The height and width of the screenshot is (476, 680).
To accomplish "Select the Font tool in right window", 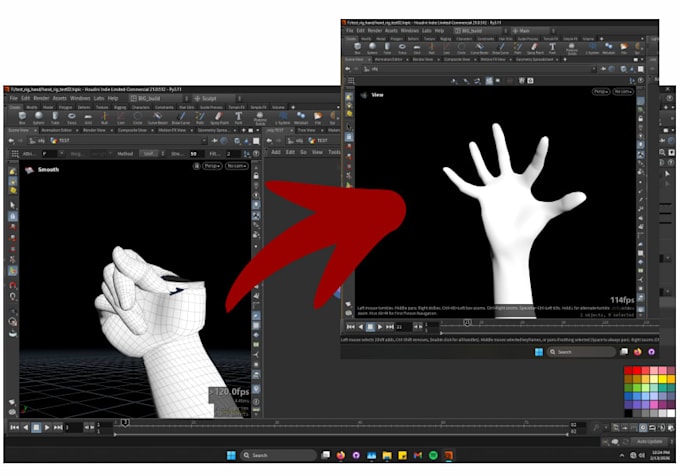I will coord(552,48).
